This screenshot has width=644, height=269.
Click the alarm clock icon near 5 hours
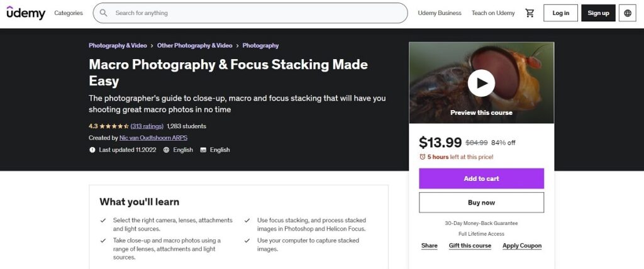[x=422, y=157]
